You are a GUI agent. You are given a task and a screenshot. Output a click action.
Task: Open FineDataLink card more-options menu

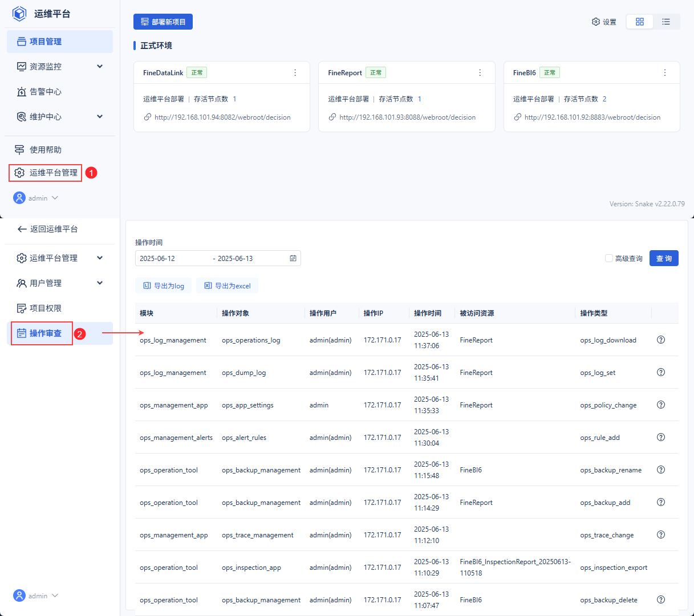click(295, 72)
